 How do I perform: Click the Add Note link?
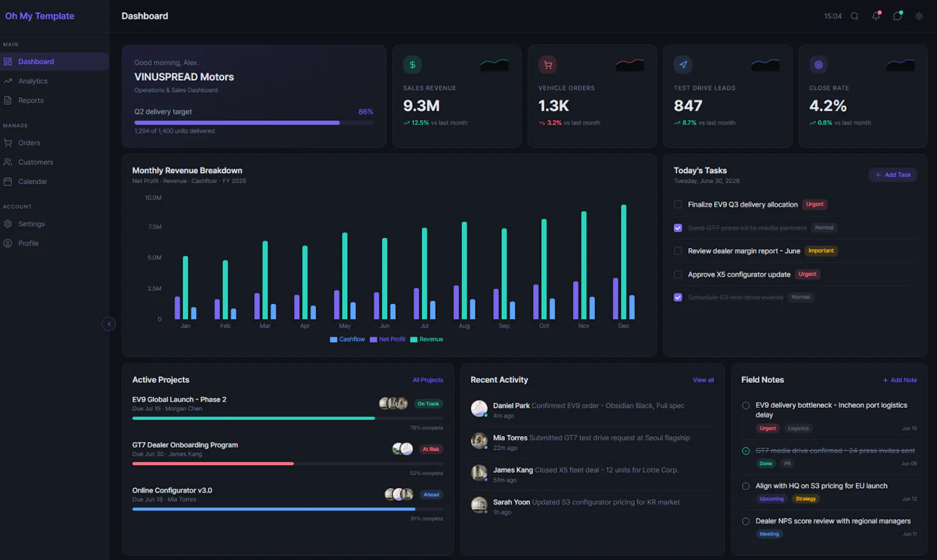pos(900,380)
